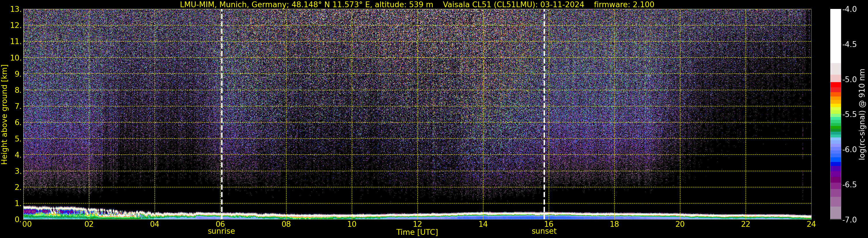
Task: Click time axis tick label "06"
Action: pos(220,224)
